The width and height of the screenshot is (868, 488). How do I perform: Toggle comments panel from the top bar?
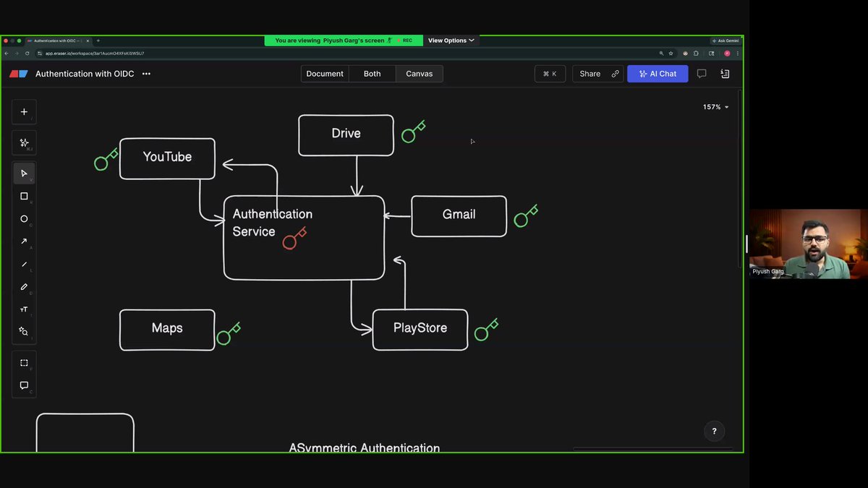coord(702,73)
